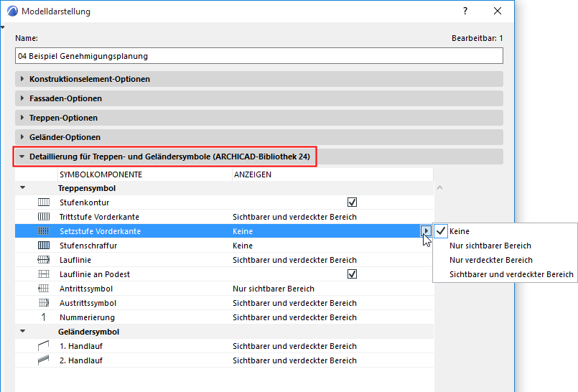Select 'Sichtbarer und verdeckter Bereich' menu entry
The width and height of the screenshot is (578, 392).
point(511,274)
